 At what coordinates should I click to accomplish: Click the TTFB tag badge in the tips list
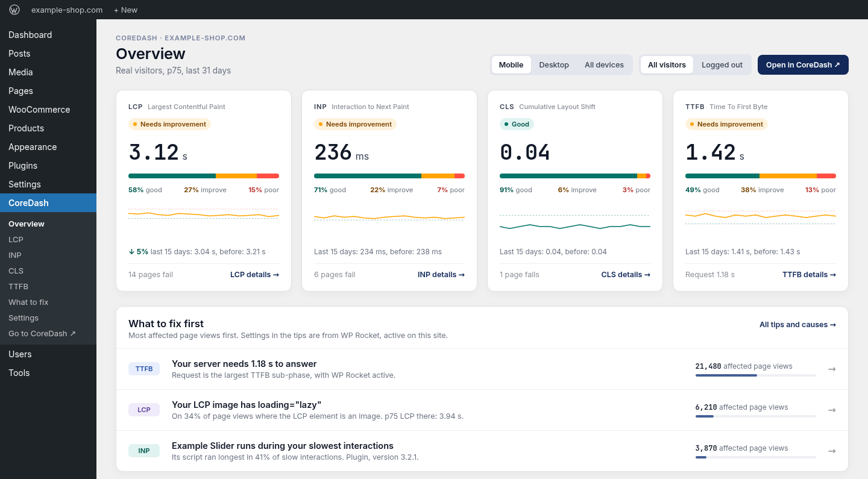click(x=144, y=369)
